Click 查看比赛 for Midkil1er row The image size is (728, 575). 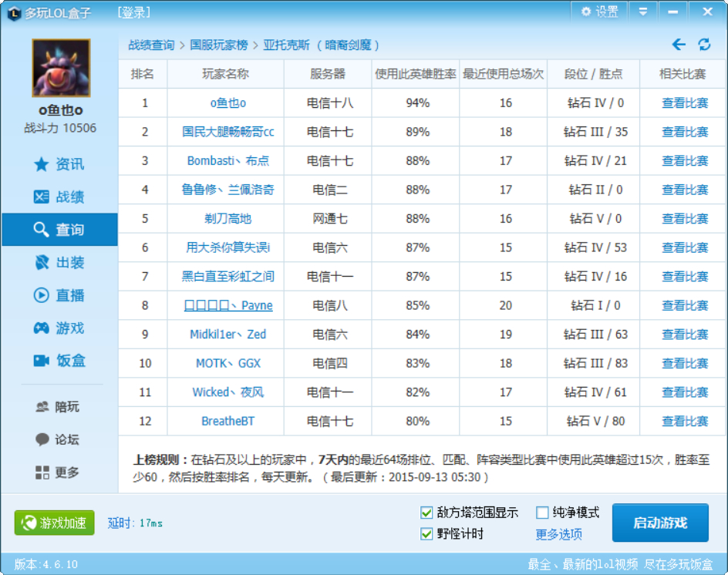point(685,335)
